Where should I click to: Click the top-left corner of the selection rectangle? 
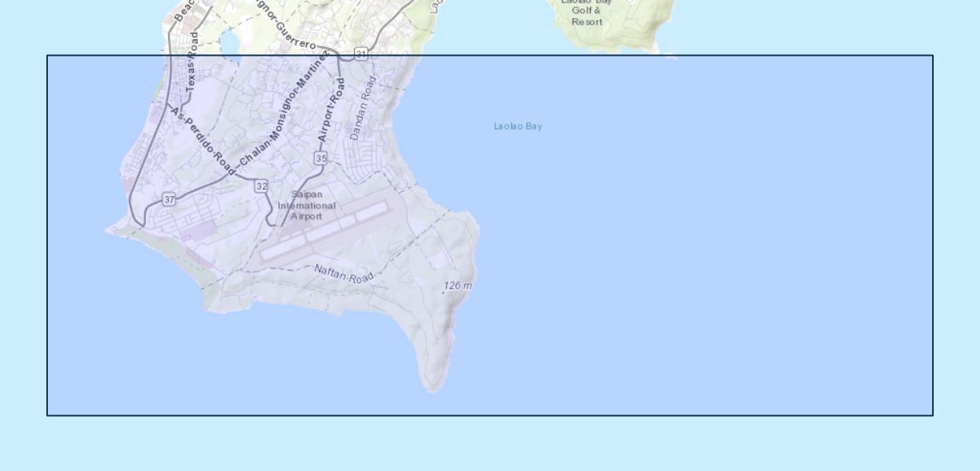[47, 55]
